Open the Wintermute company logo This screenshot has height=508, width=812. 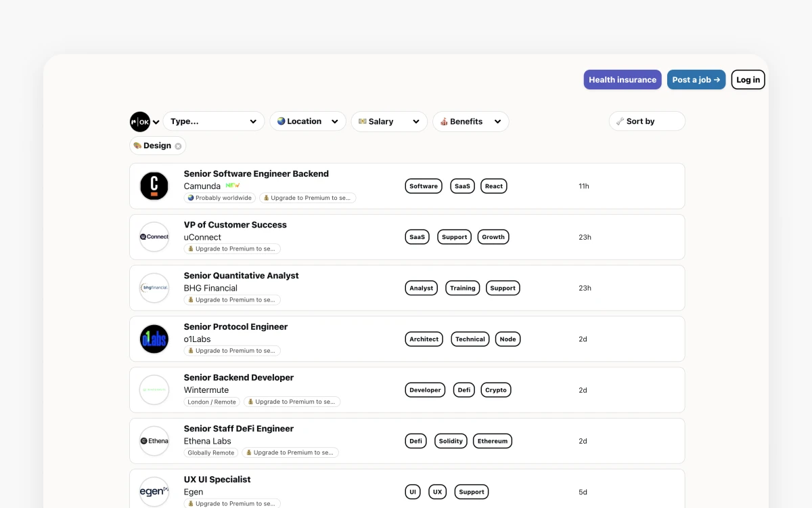154,390
